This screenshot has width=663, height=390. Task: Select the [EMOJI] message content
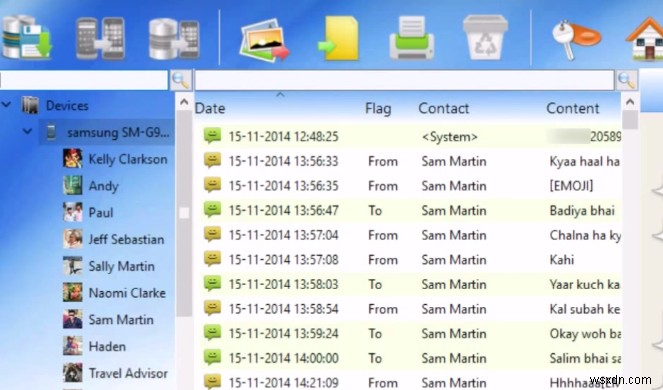[571, 186]
